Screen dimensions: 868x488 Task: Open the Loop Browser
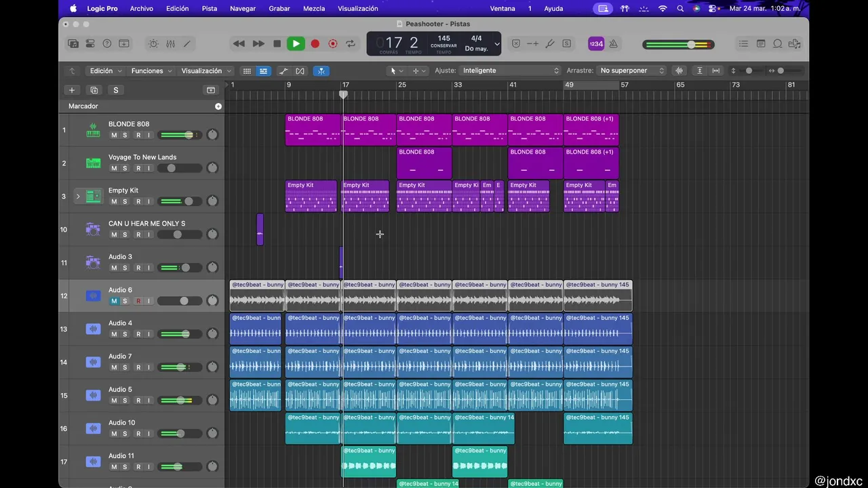[x=778, y=43]
